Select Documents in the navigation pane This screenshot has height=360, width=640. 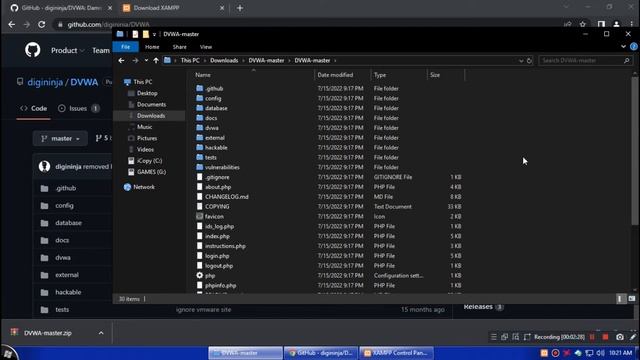(x=151, y=104)
